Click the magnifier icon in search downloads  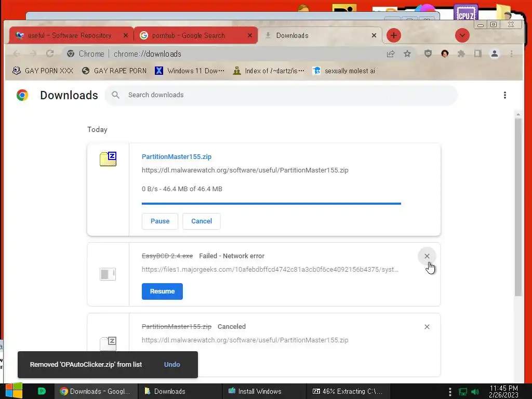(x=115, y=95)
